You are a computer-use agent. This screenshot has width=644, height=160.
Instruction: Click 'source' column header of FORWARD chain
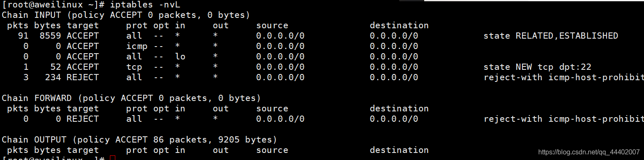pyautogui.click(x=272, y=108)
